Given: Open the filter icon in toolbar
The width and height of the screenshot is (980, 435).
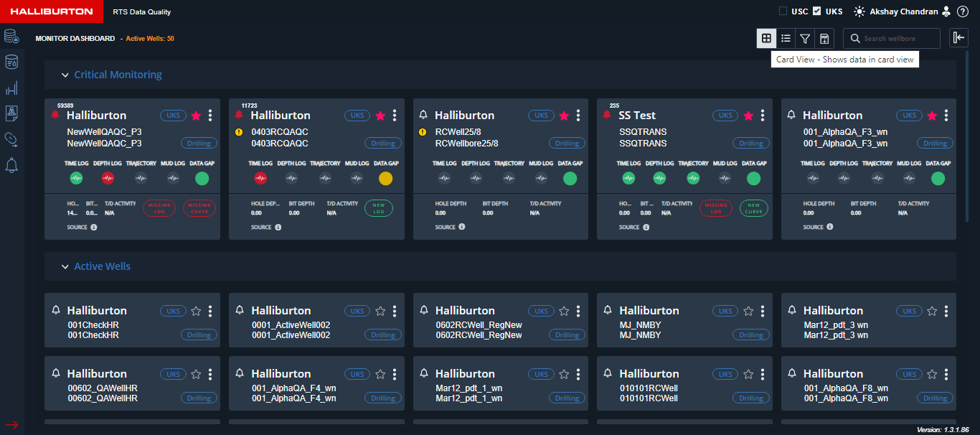Looking at the screenshot, I should 805,38.
